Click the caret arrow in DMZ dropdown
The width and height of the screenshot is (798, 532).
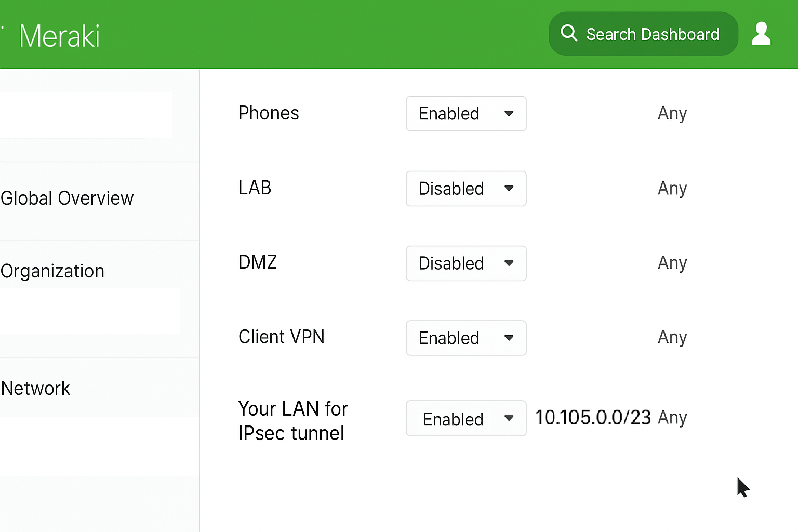pos(509,263)
